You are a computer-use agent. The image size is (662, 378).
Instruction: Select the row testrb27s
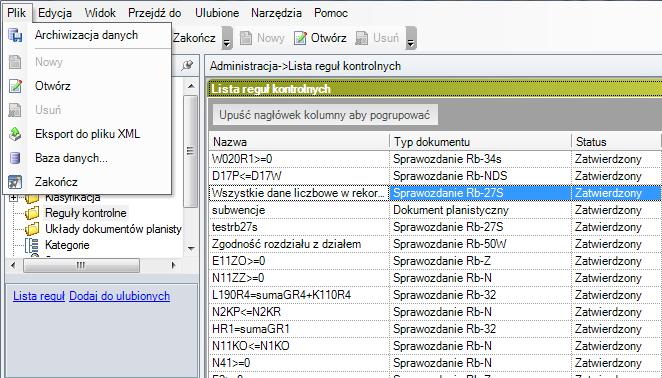pyautogui.click(x=435, y=227)
